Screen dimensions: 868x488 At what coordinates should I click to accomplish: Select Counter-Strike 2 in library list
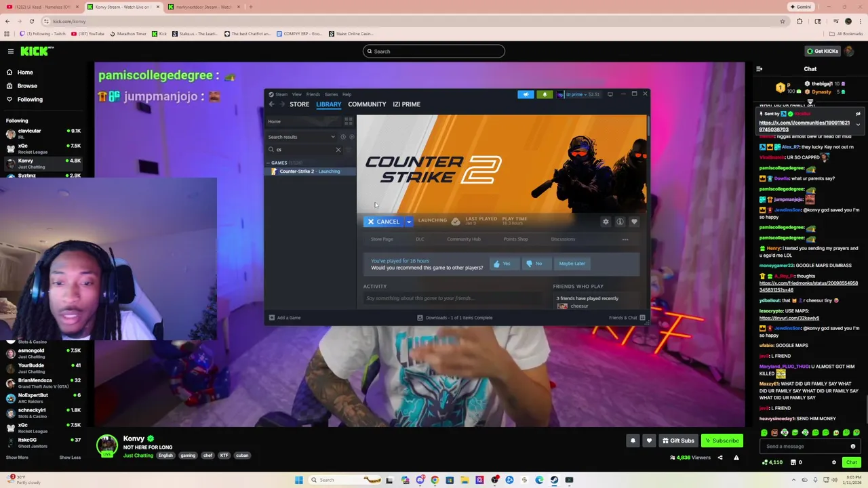click(309, 171)
